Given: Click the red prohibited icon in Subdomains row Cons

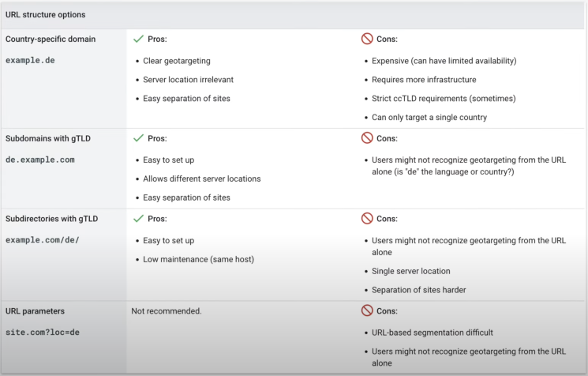Looking at the screenshot, I should pyautogui.click(x=367, y=137).
